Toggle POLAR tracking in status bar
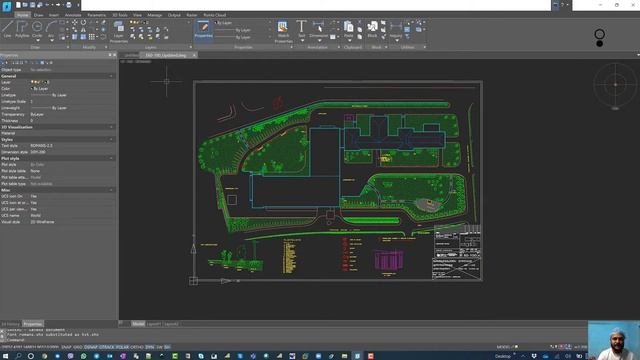Image resolution: width=640 pixels, height=360 pixels. tap(122, 347)
